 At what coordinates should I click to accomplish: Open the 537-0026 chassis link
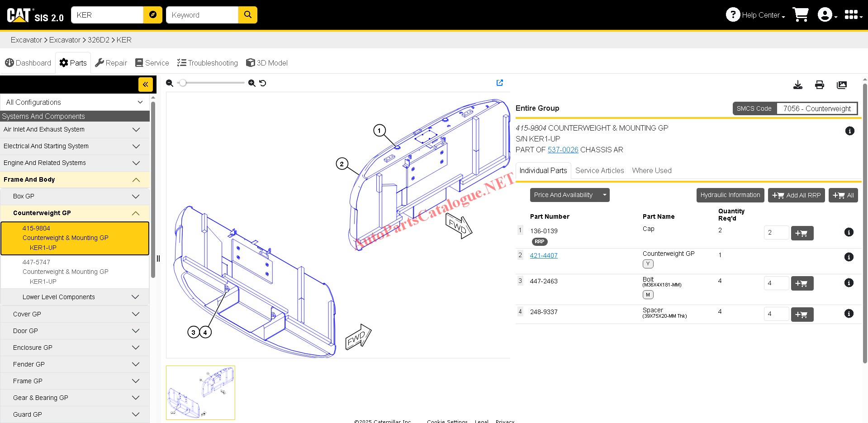[x=563, y=150]
